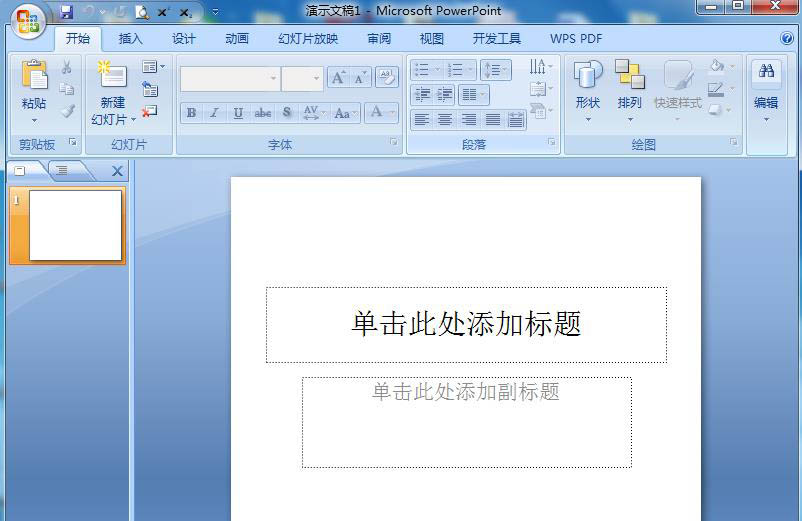
Task: Open the Office button menu
Action: [28, 22]
